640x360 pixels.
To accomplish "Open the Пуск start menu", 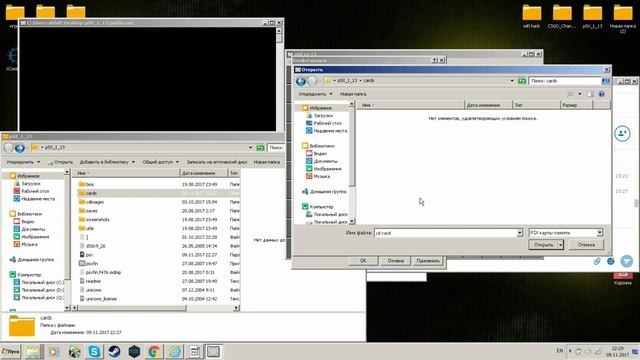I will point(11,351).
